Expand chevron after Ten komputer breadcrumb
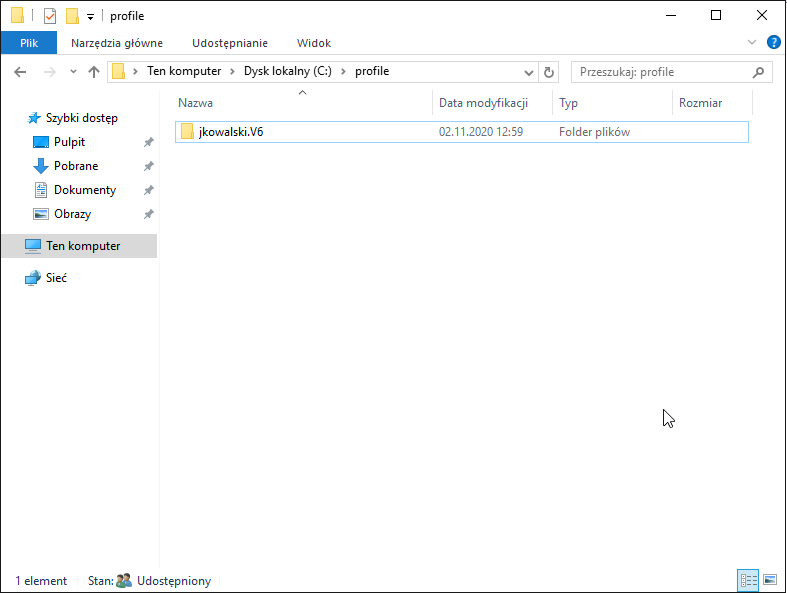The width and height of the screenshot is (787, 593). (x=232, y=72)
